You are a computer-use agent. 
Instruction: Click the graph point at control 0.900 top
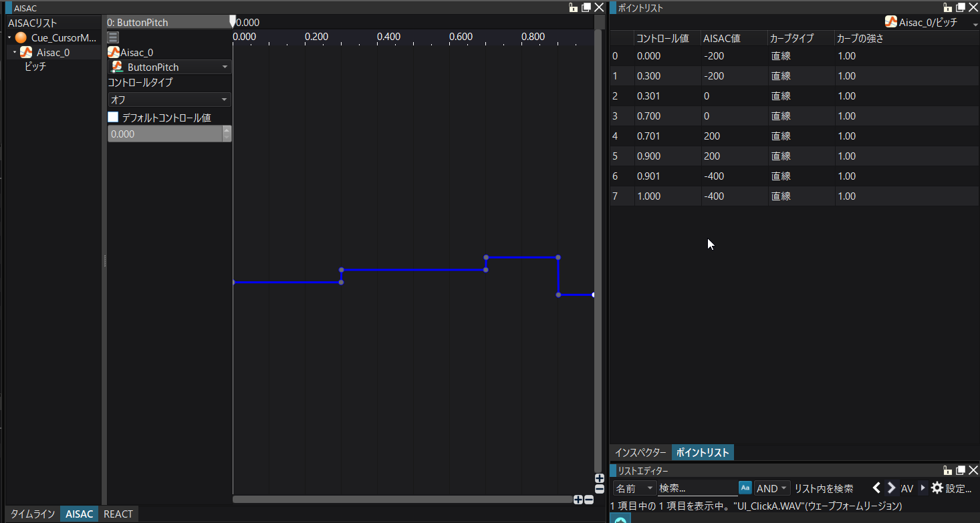558,257
